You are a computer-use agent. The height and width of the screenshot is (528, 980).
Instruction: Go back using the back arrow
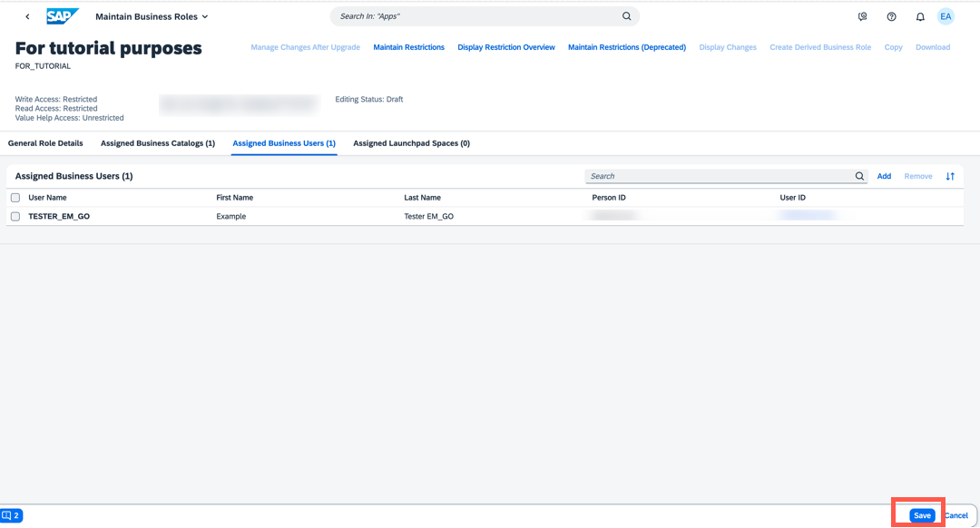[x=27, y=17]
